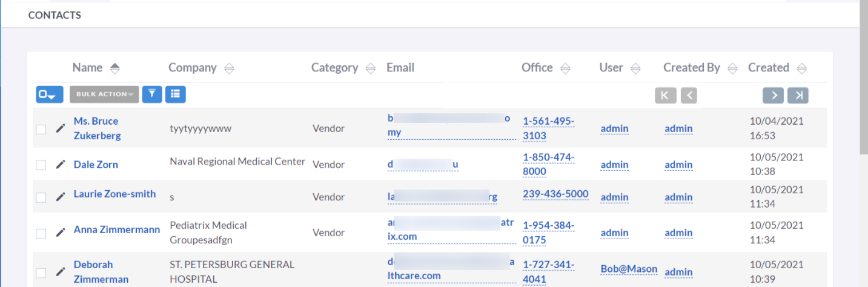Edit Dale Zorn with pencil icon

tap(60, 165)
